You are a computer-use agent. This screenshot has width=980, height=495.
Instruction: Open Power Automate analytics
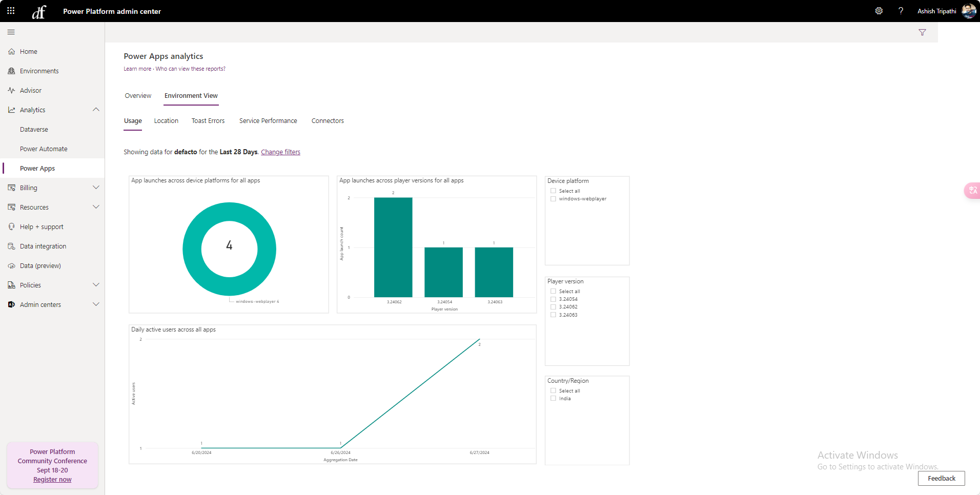[44, 149]
